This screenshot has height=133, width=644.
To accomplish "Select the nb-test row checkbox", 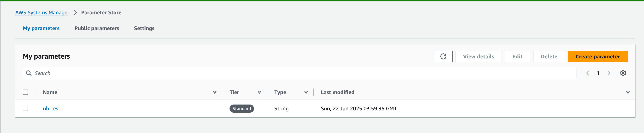I will 26,108.
